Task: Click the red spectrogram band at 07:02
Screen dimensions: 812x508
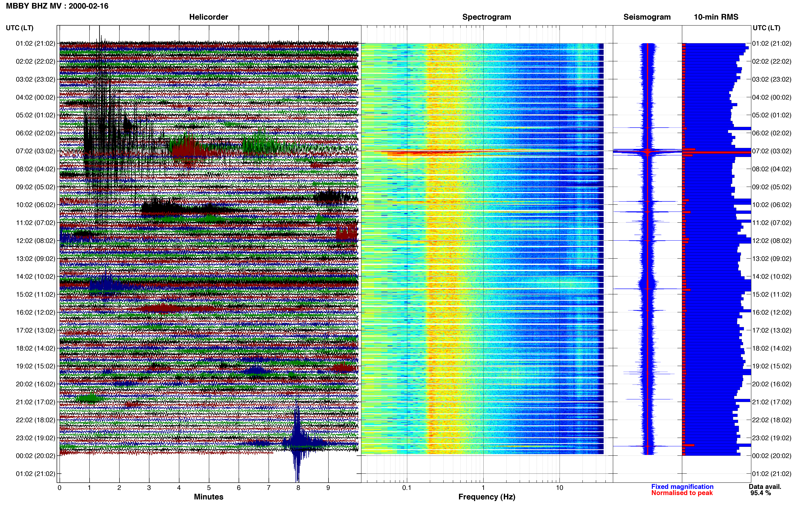Action: (x=436, y=153)
